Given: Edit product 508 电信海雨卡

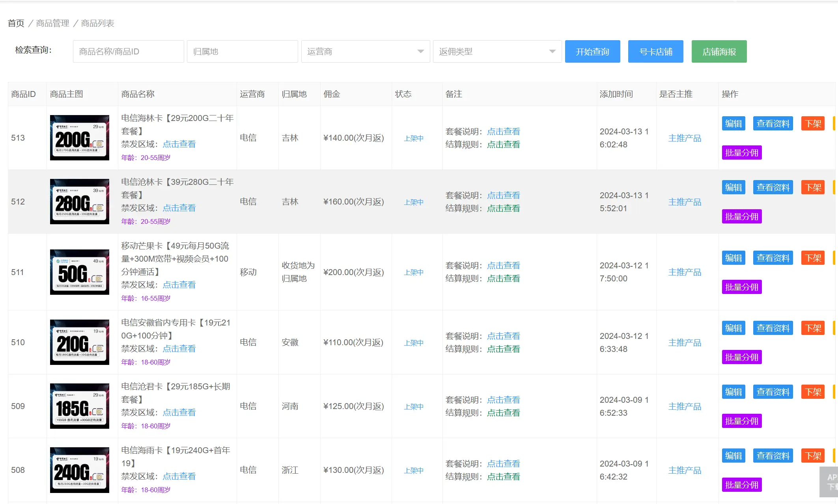Looking at the screenshot, I should (733, 456).
